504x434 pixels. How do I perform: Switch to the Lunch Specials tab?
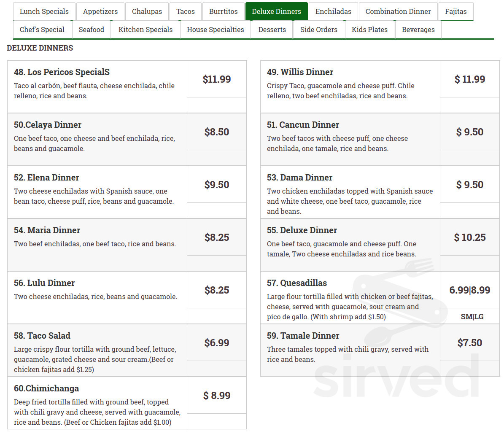click(x=44, y=11)
